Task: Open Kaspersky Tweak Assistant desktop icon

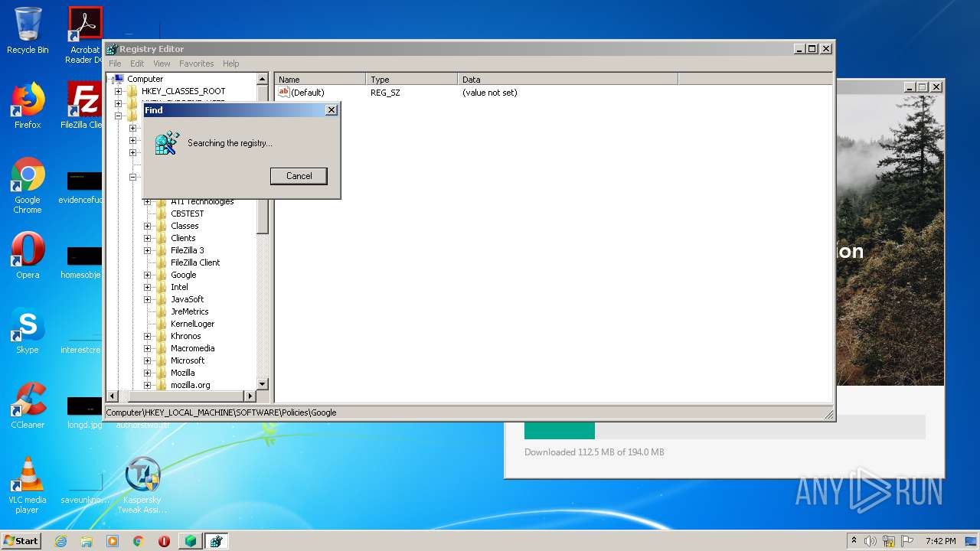Action: coord(142,485)
